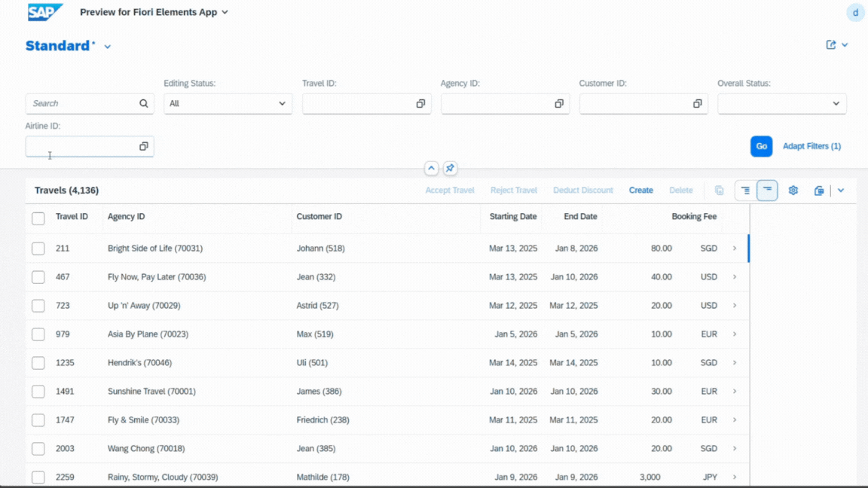Open row 1747 navigation arrow
This screenshot has height=488, width=868.
(x=735, y=420)
